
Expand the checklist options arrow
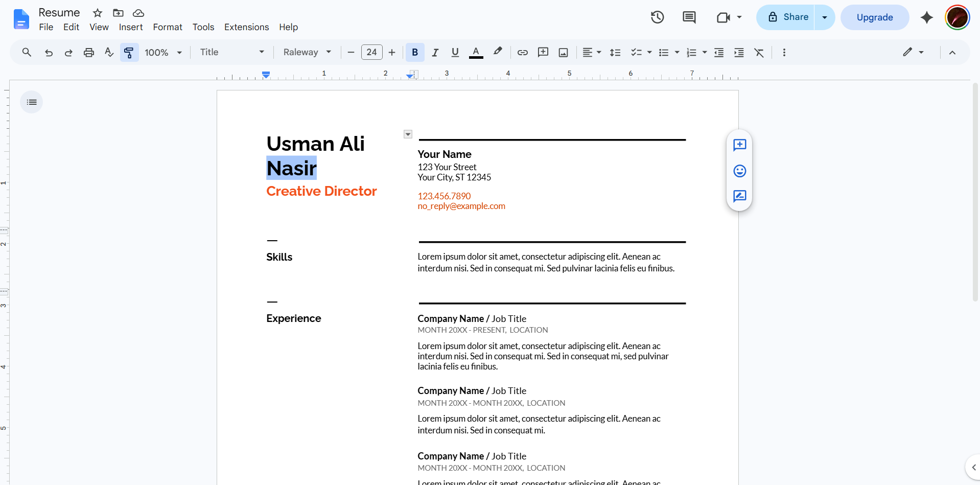click(x=649, y=52)
